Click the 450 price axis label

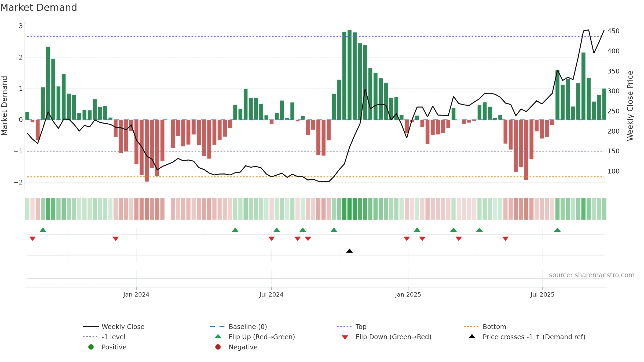click(613, 31)
